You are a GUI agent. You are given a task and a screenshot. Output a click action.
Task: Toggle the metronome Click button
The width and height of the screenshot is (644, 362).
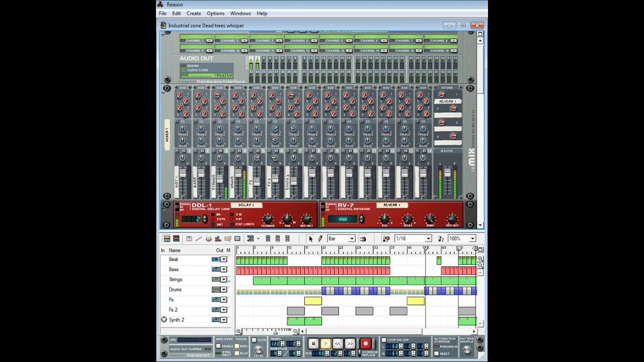pyautogui.click(x=254, y=340)
